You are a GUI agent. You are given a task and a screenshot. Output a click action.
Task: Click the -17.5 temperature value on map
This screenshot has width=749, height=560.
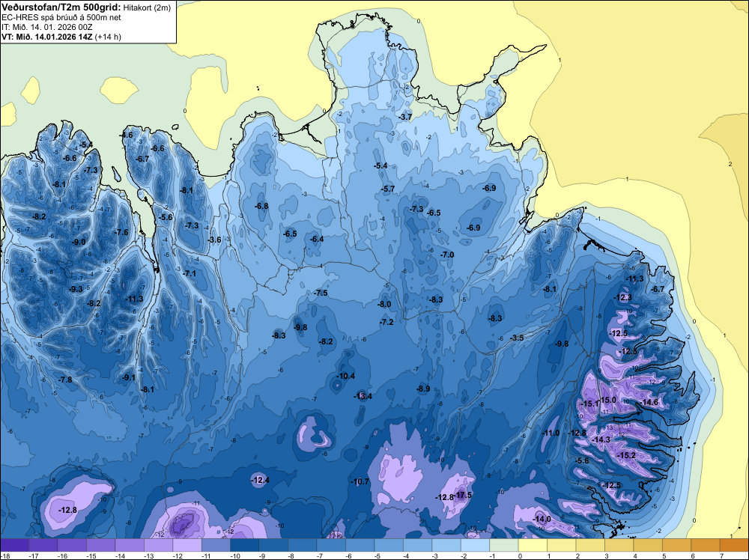[463, 495]
